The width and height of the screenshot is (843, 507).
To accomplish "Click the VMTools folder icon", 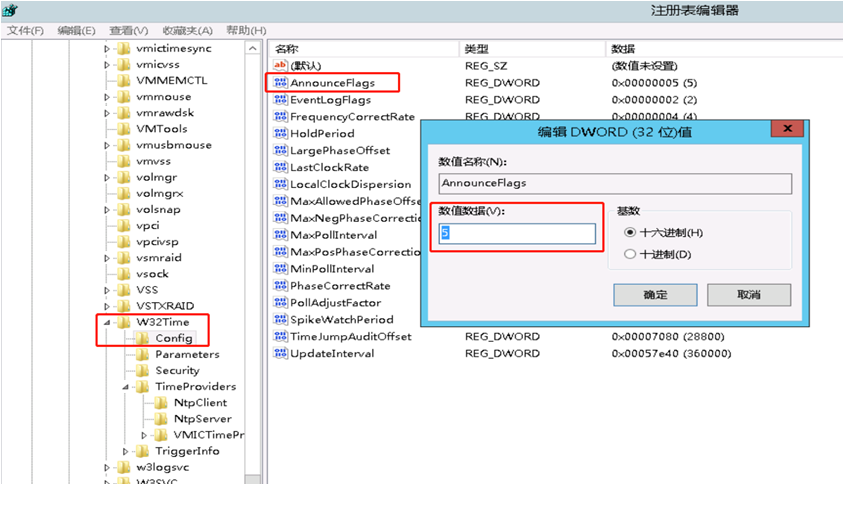I will 124,129.
